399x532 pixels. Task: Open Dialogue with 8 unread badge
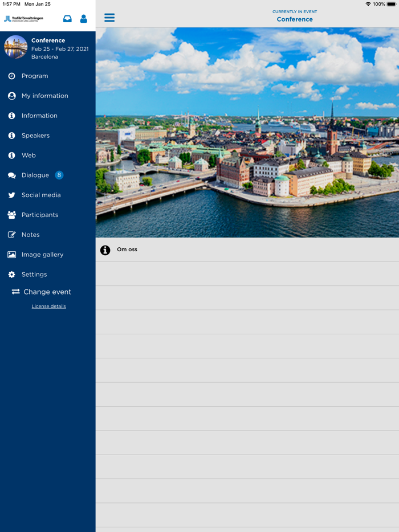(35, 175)
